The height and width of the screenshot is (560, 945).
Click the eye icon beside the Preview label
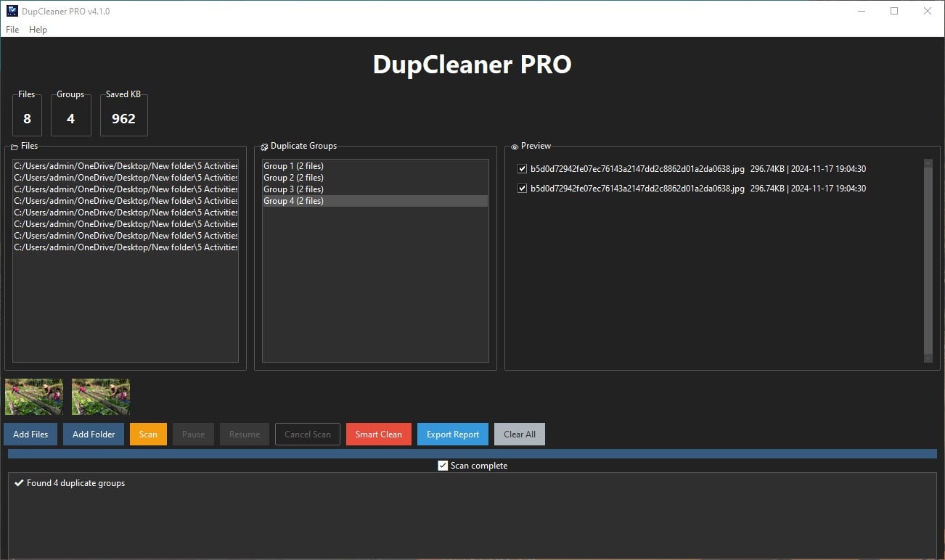pos(515,146)
